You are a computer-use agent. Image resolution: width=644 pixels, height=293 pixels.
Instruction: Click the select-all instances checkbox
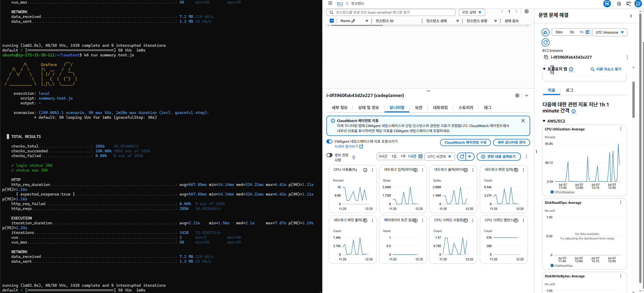(332, 21)
